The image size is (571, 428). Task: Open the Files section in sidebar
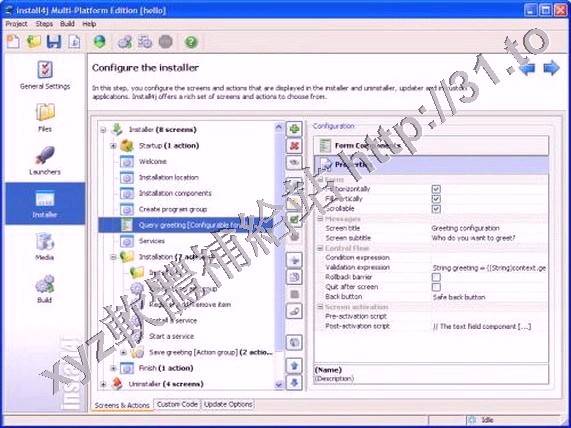click(45, 117)
